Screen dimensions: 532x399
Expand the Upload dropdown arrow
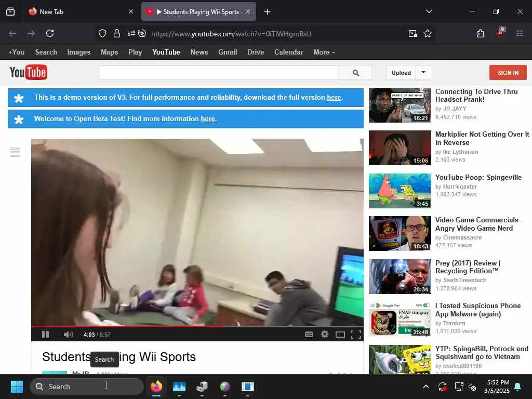pyautogui.click(x=423, y=73)
